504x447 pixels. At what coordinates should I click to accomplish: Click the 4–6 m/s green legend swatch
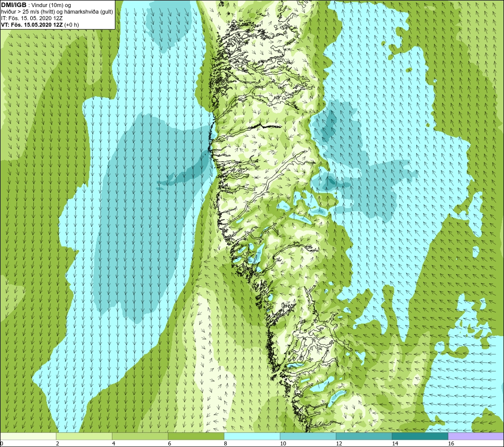tap(140, 436)
